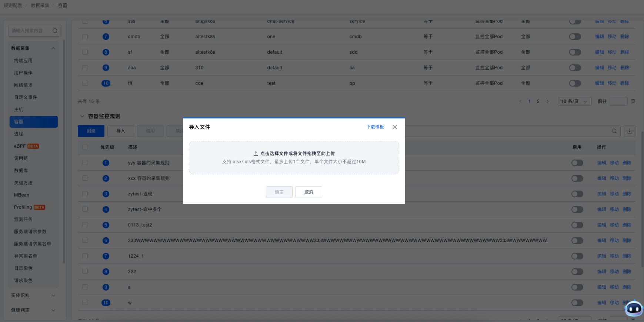The image size is (644, 322).
Task: Click the blue Create button
Action: point(91,131)
